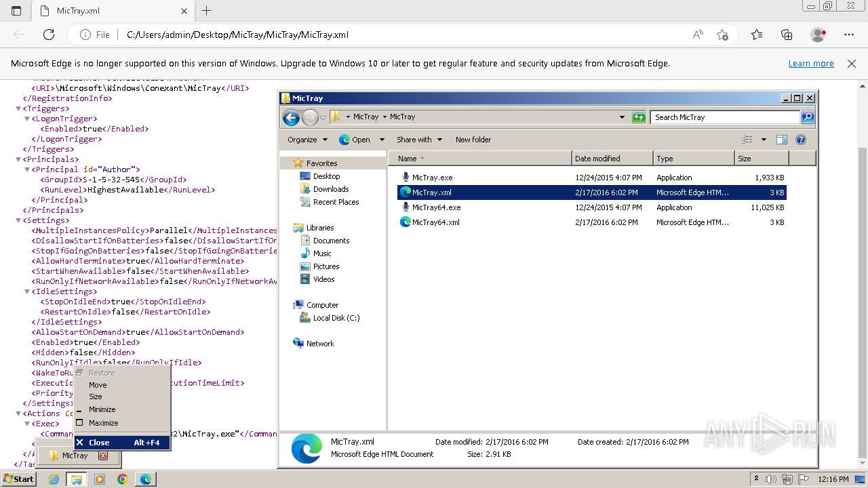Open Edge settings and more menu
Image resolution: width=868 pixels, height=488 pixels.
point(849,35)
